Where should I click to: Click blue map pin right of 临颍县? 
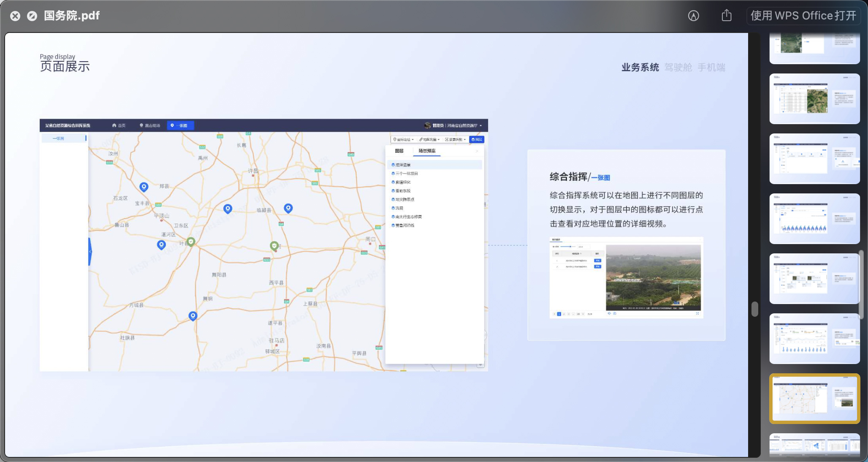[288, 208]
